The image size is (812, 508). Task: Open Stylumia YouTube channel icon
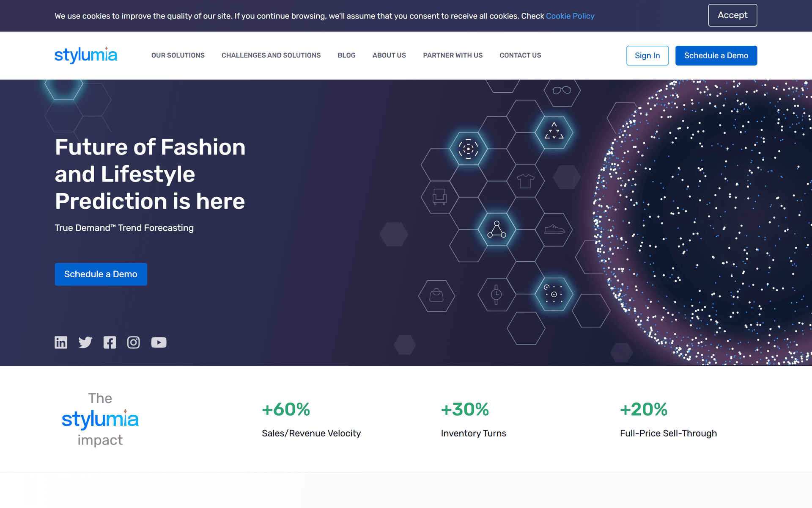click(159, 342)
